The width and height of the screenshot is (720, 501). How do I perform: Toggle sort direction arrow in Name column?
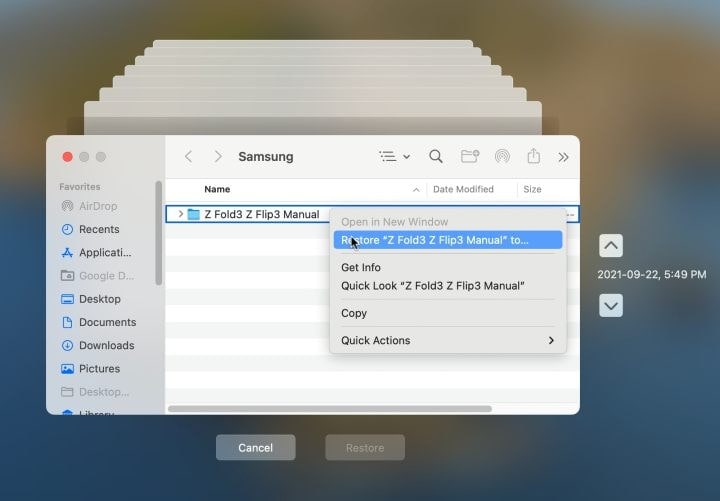tap(416, 190)
